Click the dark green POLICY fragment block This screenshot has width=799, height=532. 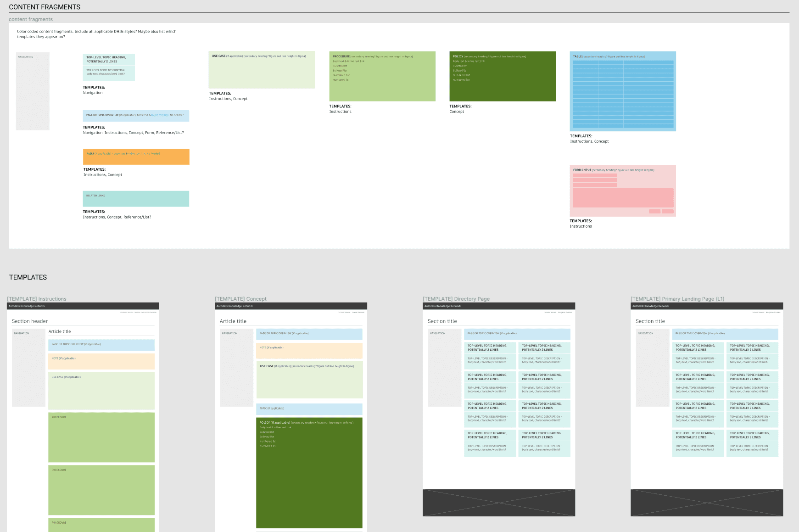click(x=502, y=76)
